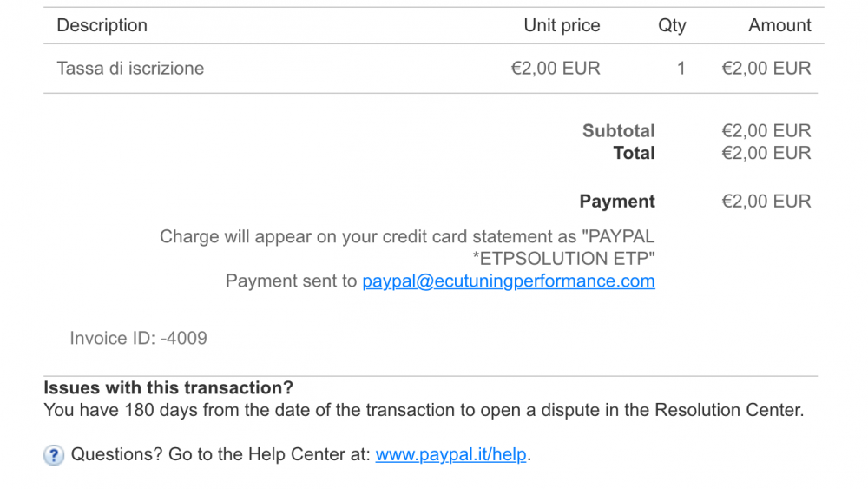Click the Unit price column header
The width and height of the screenshot is (868, 489).
coord(562,26)
